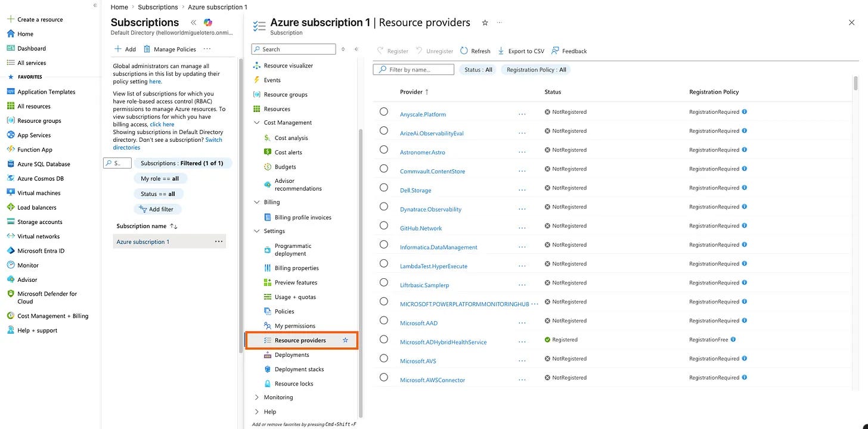The height and width of the screenshot is (429, 868).
Task: Select the Microsoft.AAD radio button
Action: 383,321
